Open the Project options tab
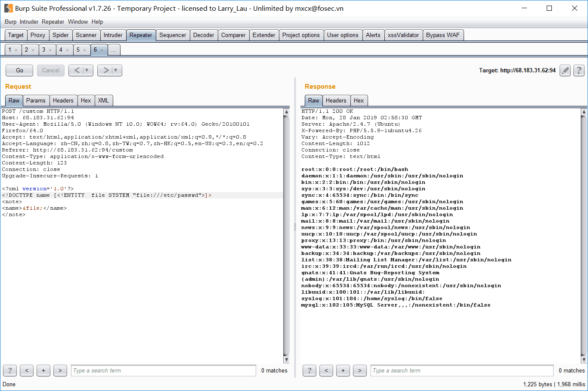This screenshot has width=588, height=391. click(301, 35)
